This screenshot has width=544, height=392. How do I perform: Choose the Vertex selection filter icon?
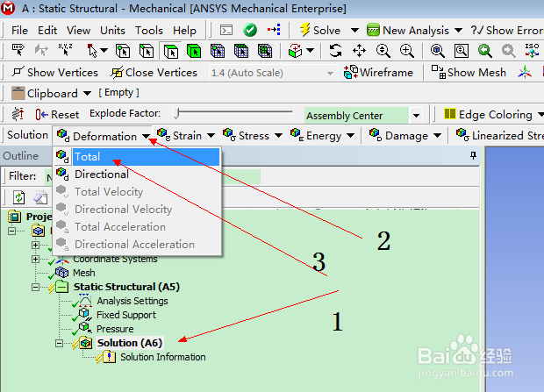[123, 51]
